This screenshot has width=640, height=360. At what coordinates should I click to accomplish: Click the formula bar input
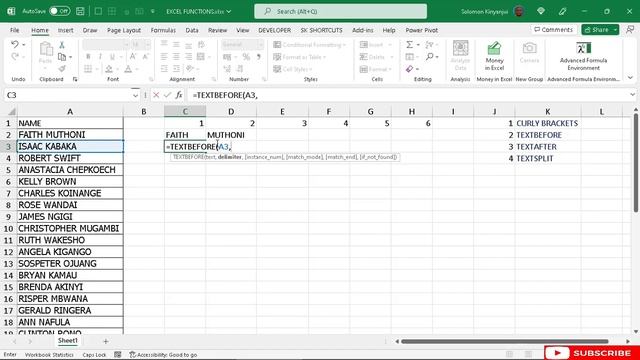[408, 95]
